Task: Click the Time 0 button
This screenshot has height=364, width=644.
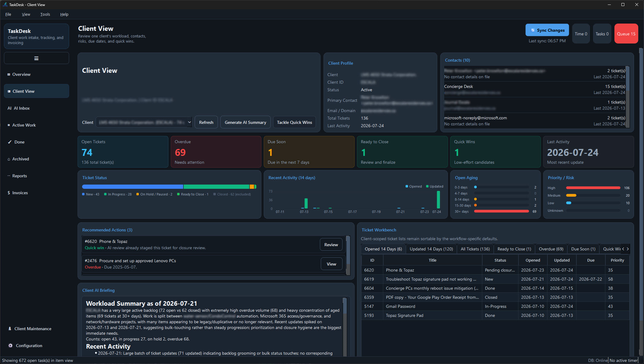Action: 581,34
